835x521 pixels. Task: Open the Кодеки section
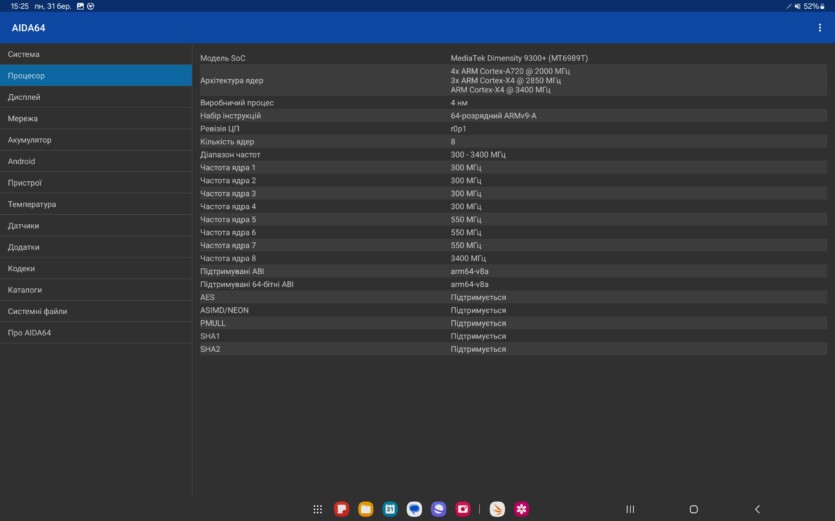click(96, 268)
